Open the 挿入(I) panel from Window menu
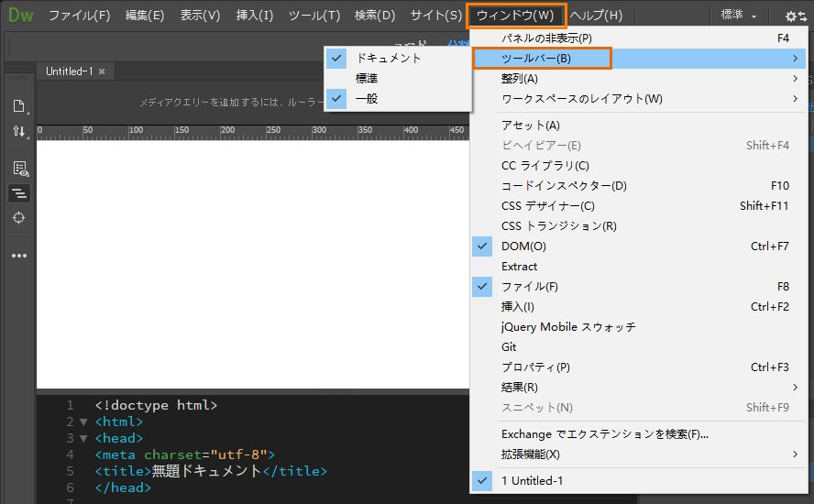Image resolution: width=814 pixels, height=504 pixels. [x=639, y=307]
